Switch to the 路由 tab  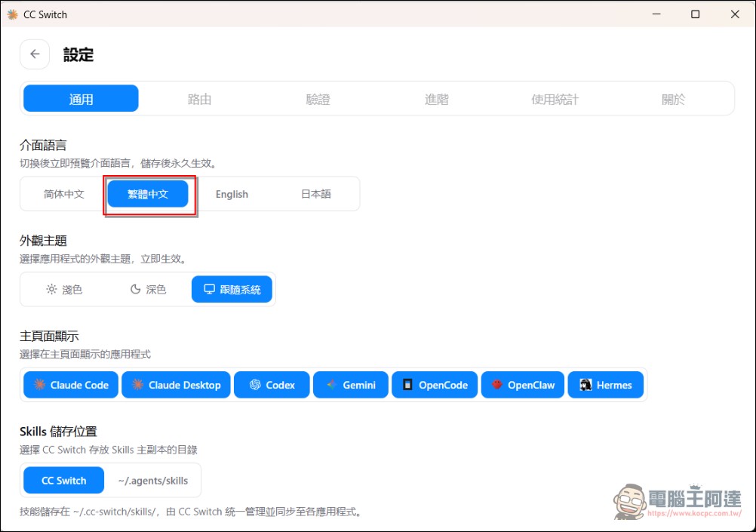click(x=200, y=99)
